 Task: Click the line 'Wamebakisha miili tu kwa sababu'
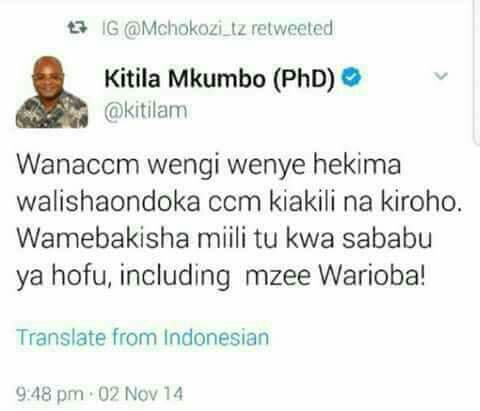coord(224,238)
